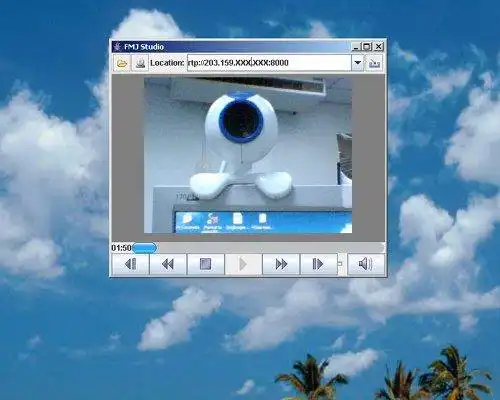Step forward one frame
The image size is (500, 400).
click(x=319, y=264)
